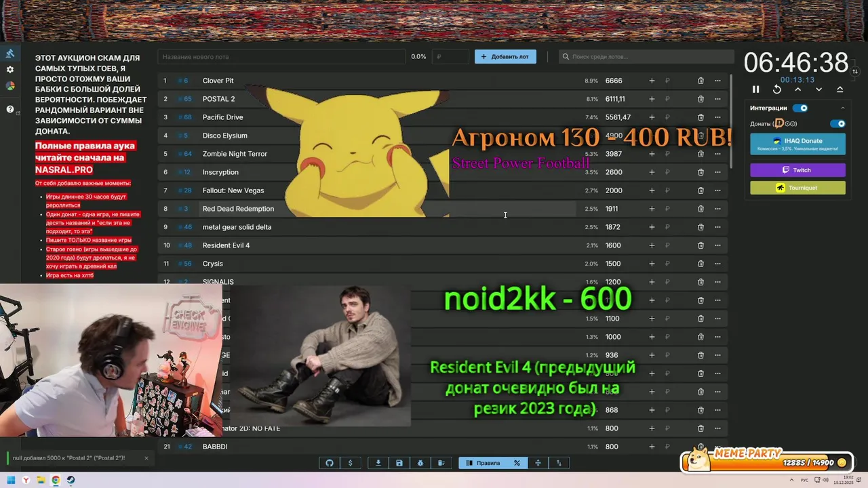Add amount to Clover Pit with plus
Viewport: 868px width, 488px height.
click(x=652, y=81)
